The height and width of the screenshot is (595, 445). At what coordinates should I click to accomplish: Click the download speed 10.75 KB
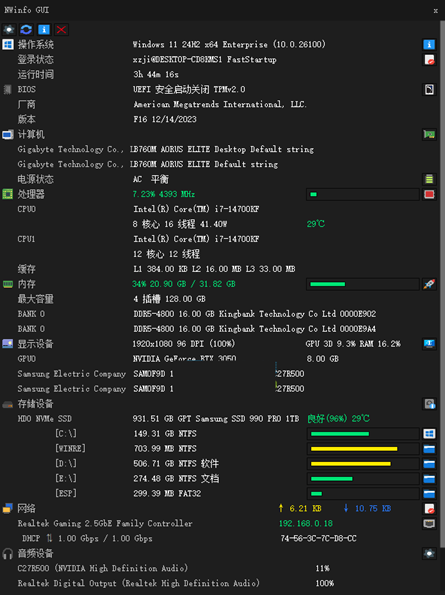[x=367, y=508]
